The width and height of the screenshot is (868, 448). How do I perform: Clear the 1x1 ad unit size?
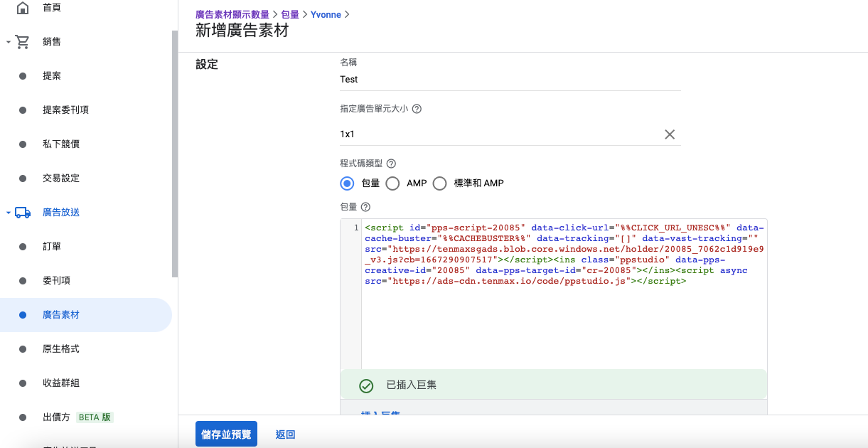coord(670,134)
